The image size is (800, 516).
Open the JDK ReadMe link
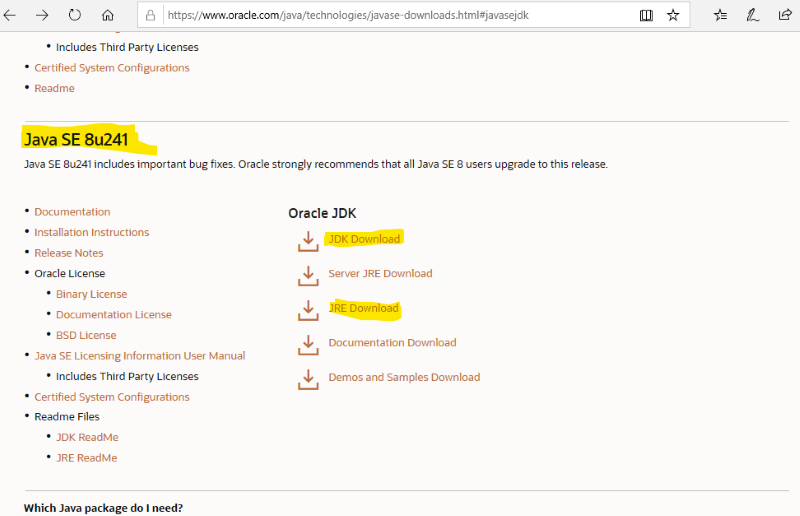pos(87,437)
